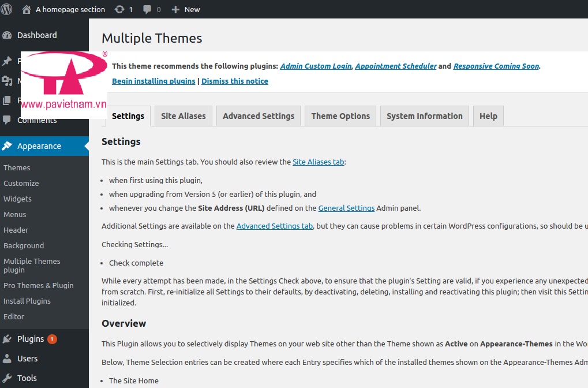Click the Dashboard gauge icon

click(7, 35)
